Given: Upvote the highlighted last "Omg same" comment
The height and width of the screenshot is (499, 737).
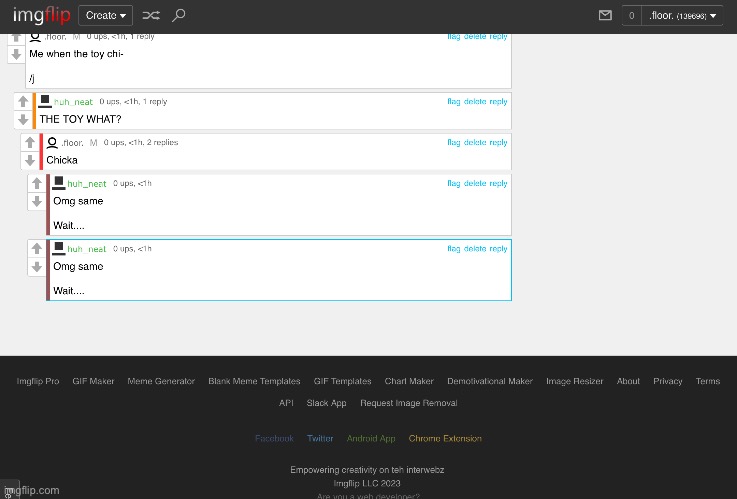Looking at the screenshot, I should (x=37, y=249).
